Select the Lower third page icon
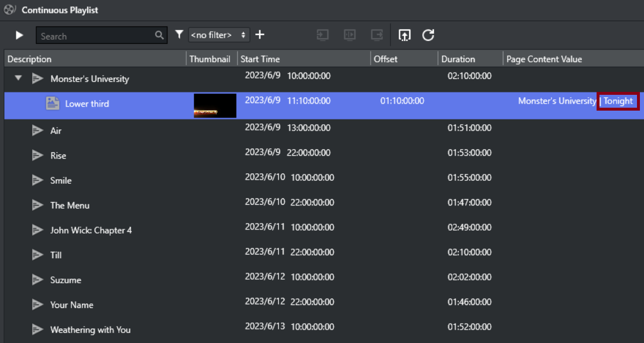 coord(53,104)
